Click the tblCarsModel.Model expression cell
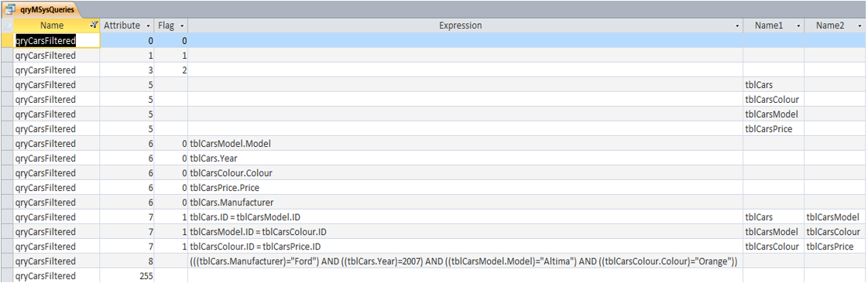This screenshot has width=868, height=286. pyautogui.click(x=465, y=144)
